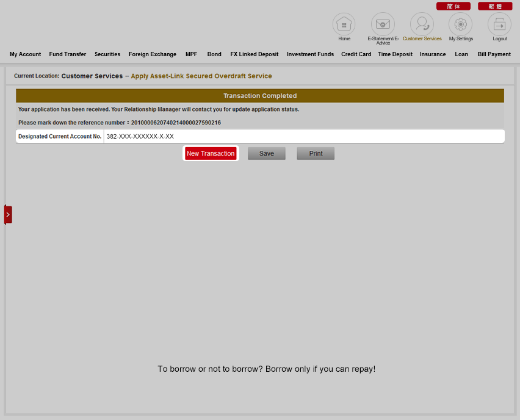Click the Logout icon
Screen dimensions: 520x420
499,24
